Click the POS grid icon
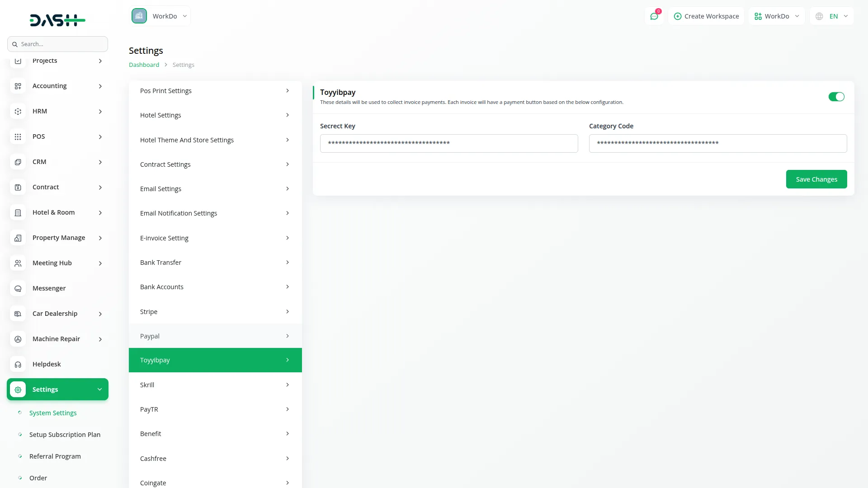 (x=18, y=136)
